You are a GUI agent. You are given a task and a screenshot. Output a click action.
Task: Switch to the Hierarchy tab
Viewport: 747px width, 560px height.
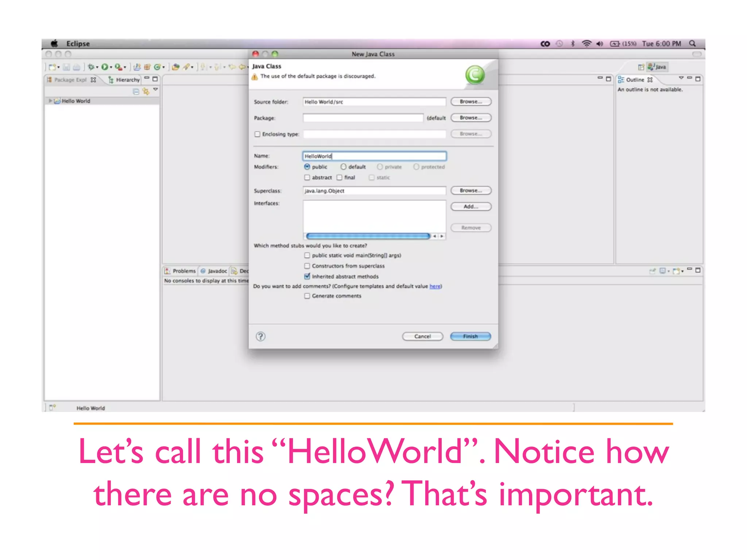(124, 79)
